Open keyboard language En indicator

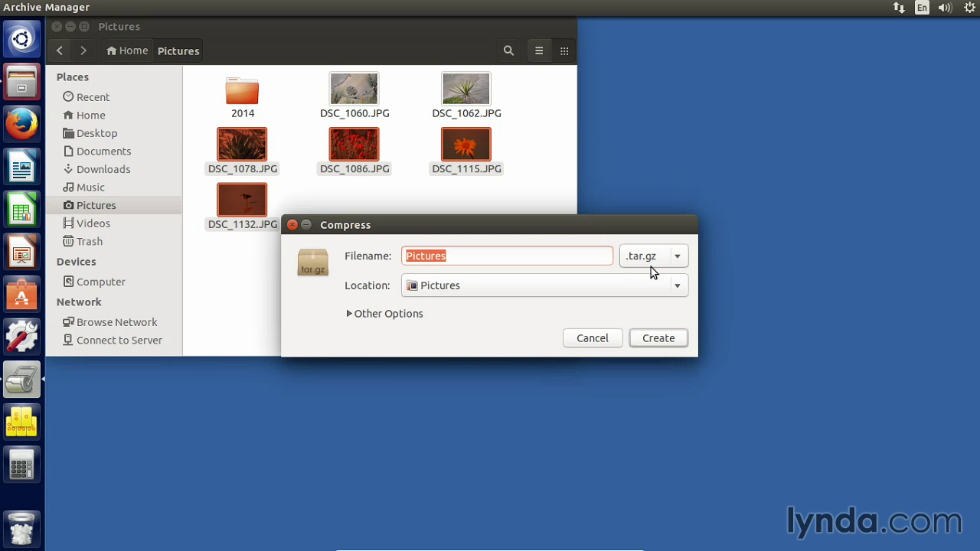click(922, 7)
